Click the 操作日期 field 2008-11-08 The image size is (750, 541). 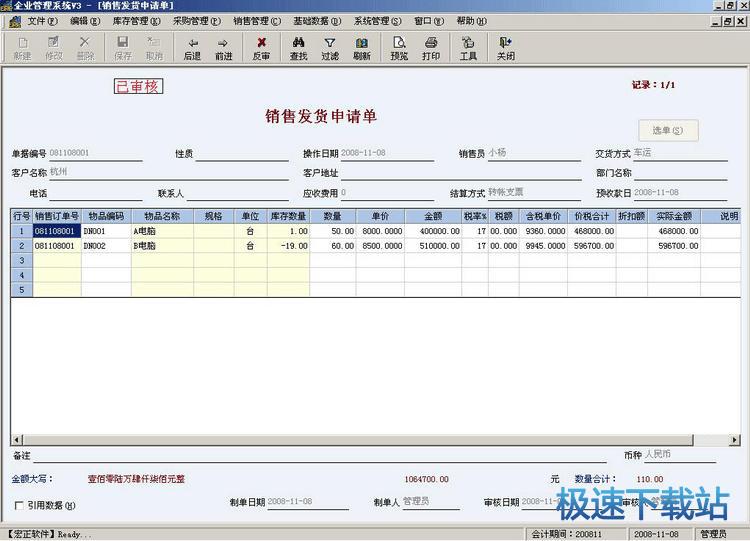pyautogui.click(x=387, y=154)
